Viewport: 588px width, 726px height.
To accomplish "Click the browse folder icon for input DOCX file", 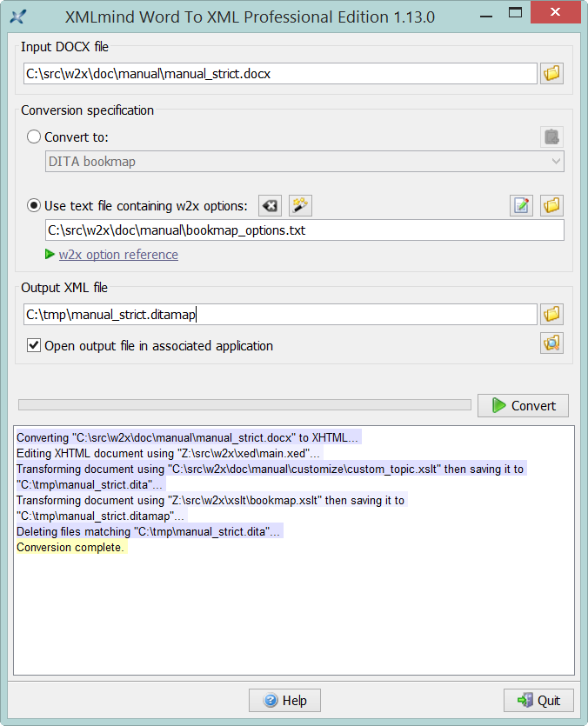I will click(551, 74).
